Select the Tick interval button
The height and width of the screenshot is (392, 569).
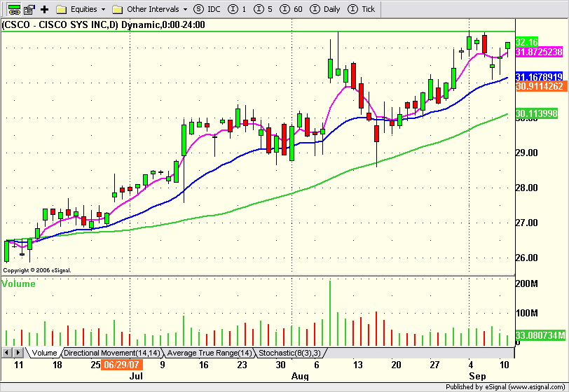[x=361, y=9]
